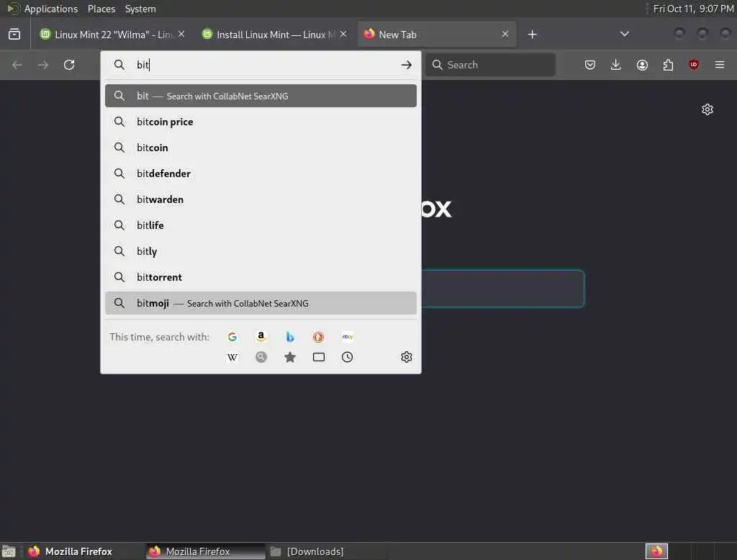This screenshot has width=737, height=560.
Task: Close the New Tab tab
Action: click(x=505, y=35)
